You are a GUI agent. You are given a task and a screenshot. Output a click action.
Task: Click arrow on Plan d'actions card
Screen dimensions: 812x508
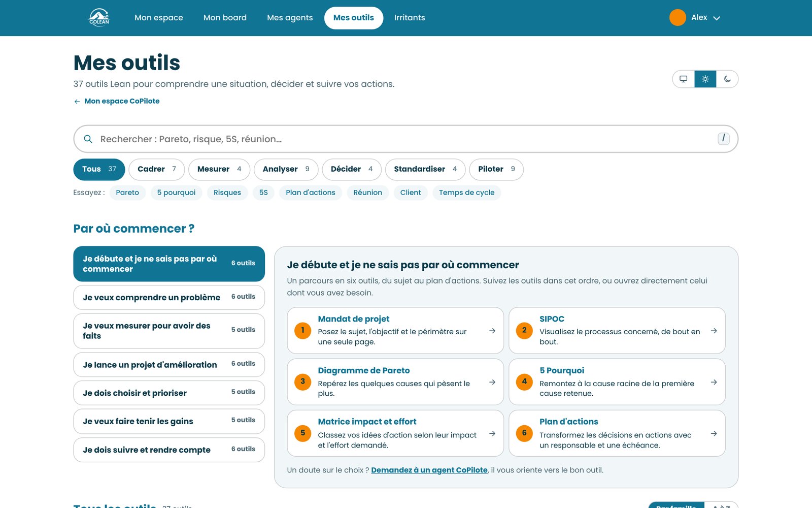[714, 433]
